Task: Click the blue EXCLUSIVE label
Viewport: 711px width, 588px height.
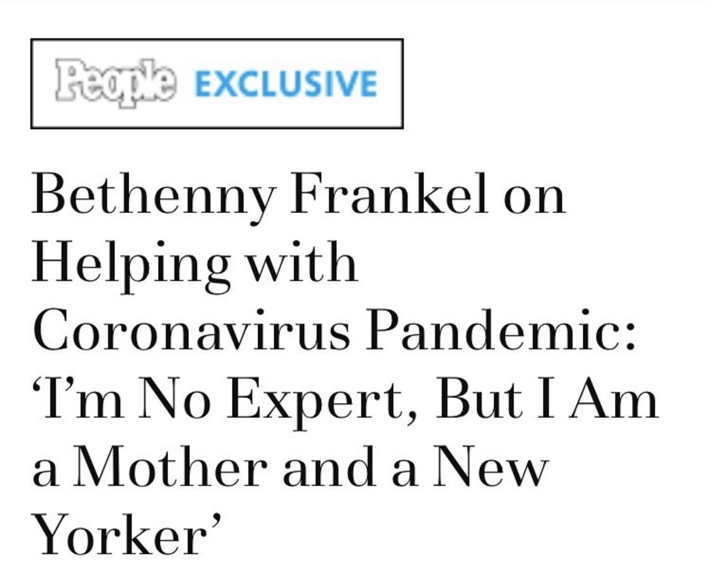Action: pos(286,84)
